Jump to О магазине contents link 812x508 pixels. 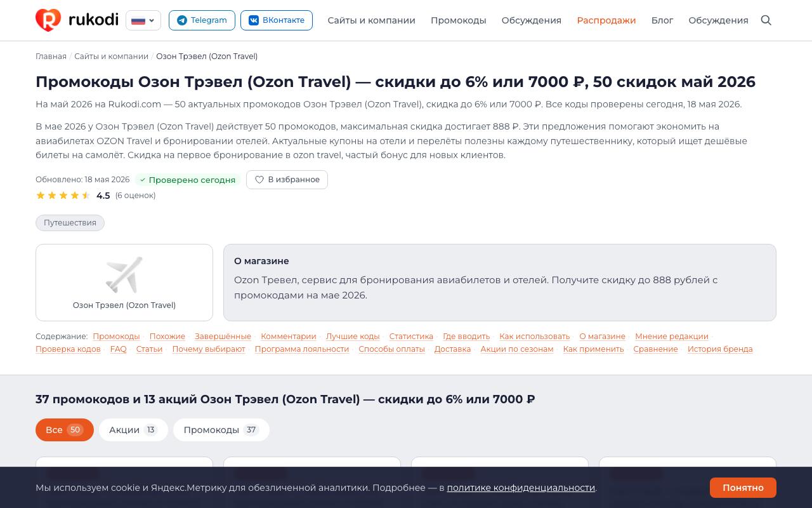coord(603,337)
